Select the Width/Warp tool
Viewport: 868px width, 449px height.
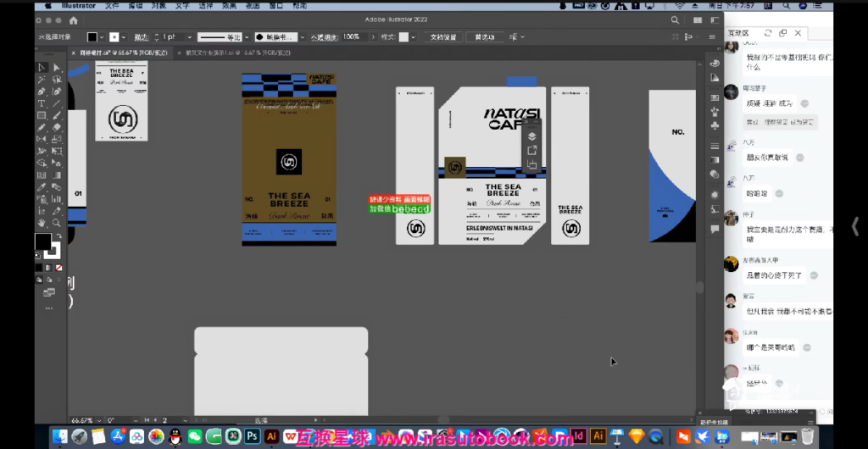click(42, 151)
